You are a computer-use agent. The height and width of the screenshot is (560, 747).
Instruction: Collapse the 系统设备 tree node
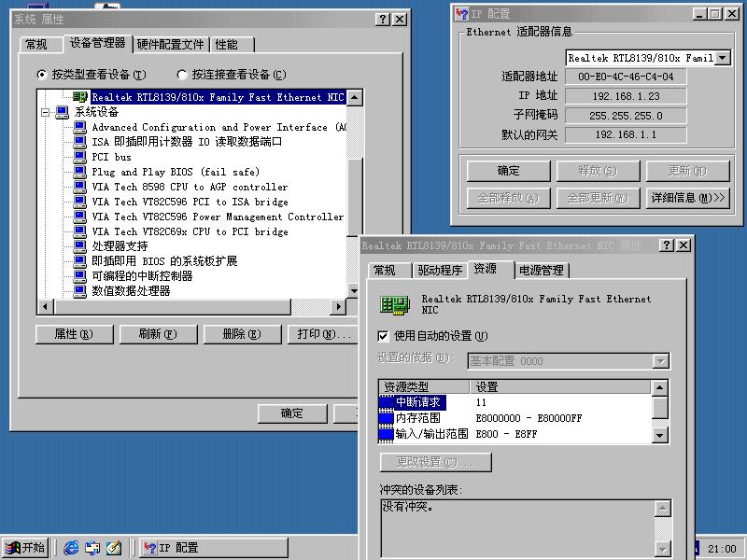click(44, 112)
